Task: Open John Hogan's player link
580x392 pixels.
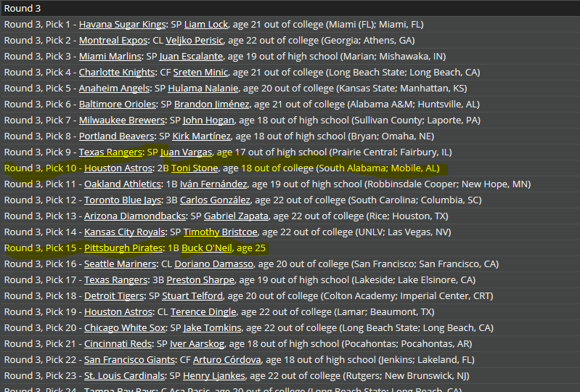Action: [x=208, y=121]
